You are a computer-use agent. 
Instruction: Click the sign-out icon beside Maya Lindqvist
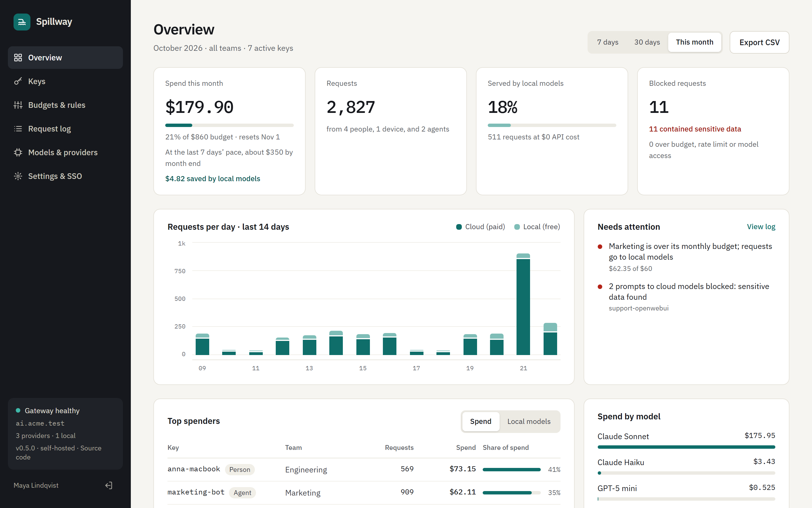[109, 485]
